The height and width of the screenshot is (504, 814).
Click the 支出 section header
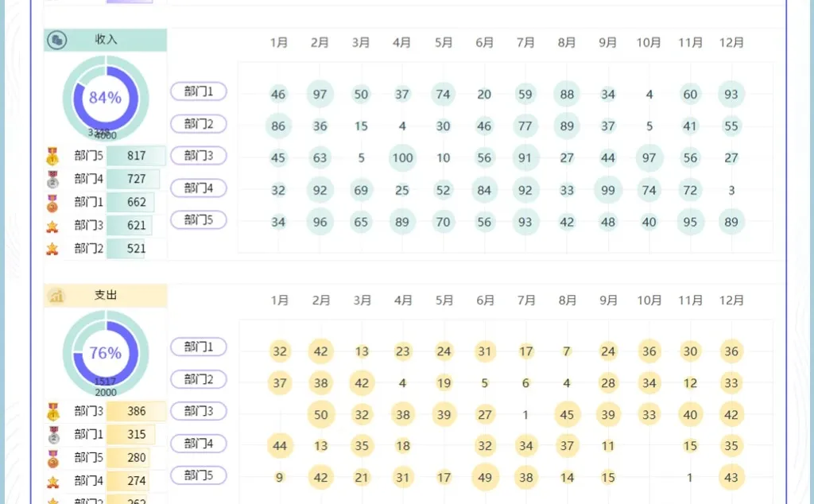point(106,296)
